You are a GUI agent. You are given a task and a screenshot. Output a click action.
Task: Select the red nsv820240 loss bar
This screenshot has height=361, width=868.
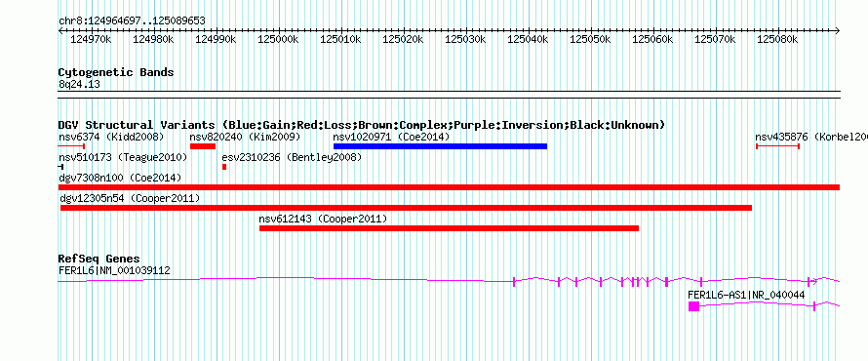point(203,146)
